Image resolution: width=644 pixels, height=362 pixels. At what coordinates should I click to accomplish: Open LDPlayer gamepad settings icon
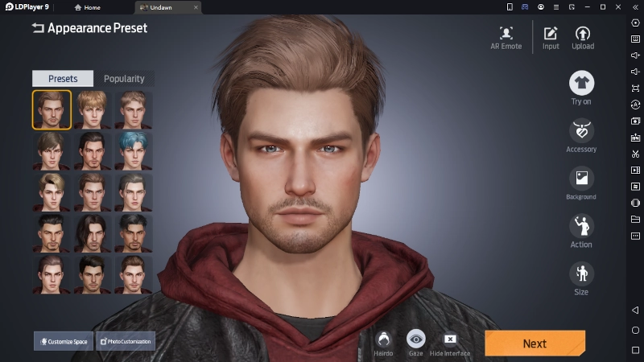click(x=525, y=7)
